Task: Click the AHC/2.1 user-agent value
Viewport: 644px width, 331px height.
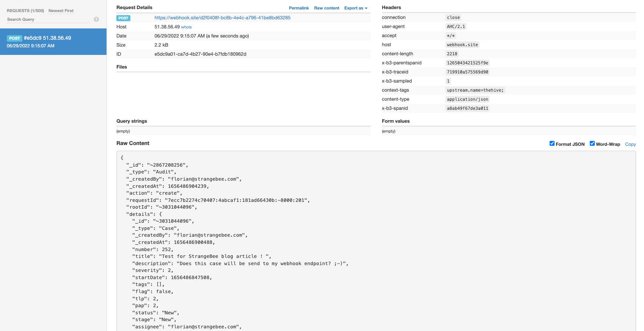Action: 456,27
